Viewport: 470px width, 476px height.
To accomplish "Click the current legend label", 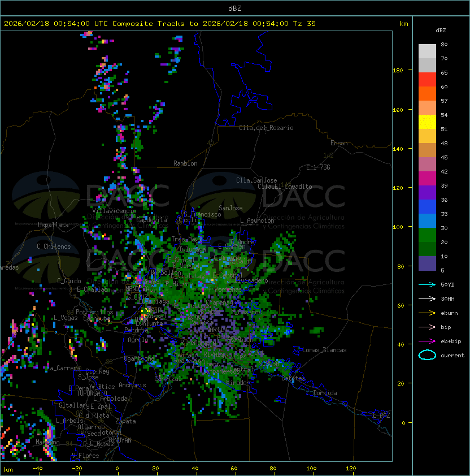I will pos(452,356).
